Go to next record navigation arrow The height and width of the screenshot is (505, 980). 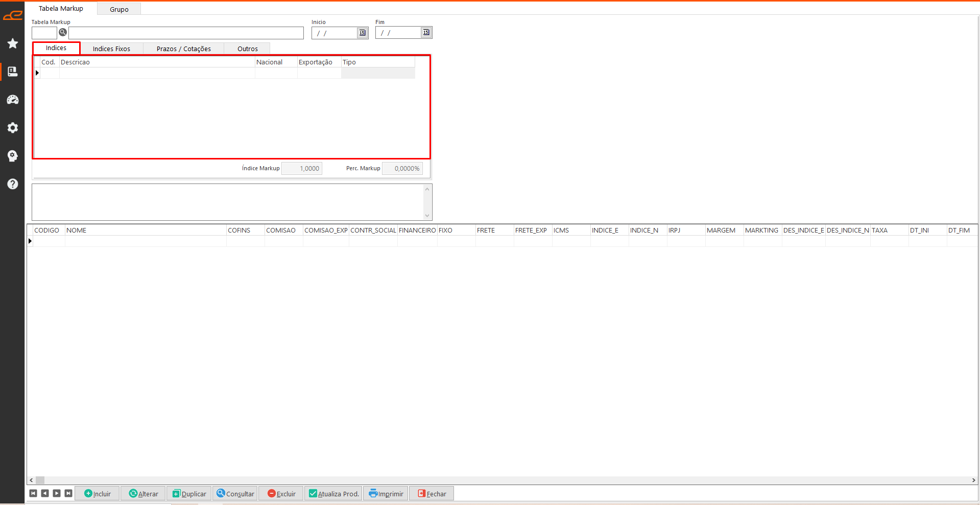pyautogui.click(x=57, y=493)
